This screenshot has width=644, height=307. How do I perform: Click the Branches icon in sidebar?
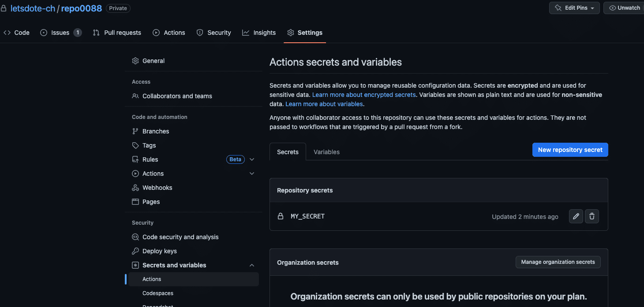135,131
